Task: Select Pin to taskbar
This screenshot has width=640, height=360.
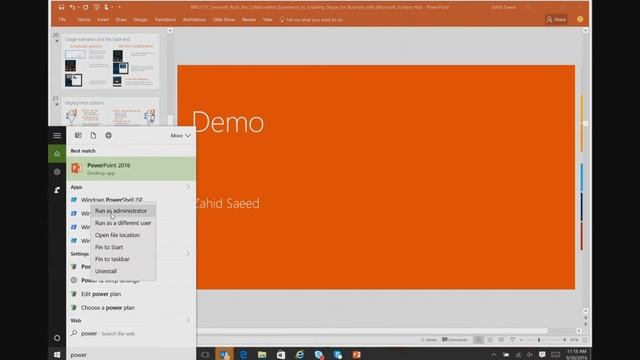Action: pyautogui.click(x=123, y=259)
